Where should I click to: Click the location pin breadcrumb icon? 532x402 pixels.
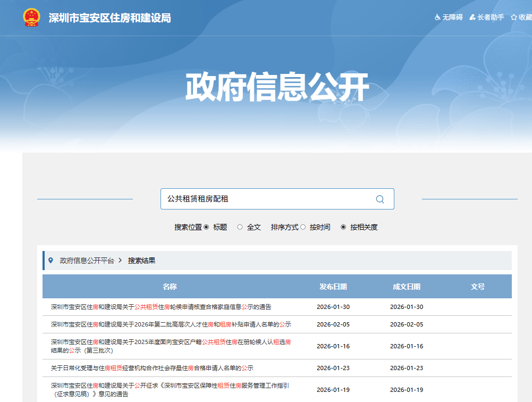[x=50, y=261]
